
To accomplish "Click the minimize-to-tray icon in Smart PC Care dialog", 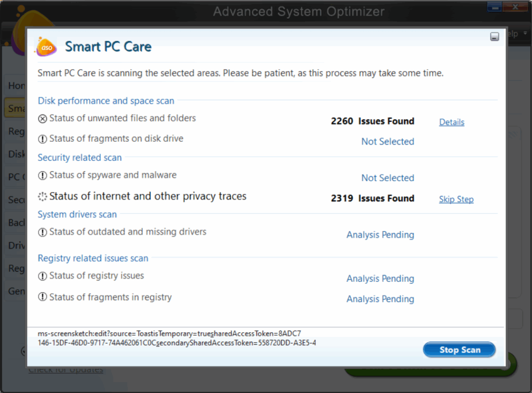I will 495,37.
